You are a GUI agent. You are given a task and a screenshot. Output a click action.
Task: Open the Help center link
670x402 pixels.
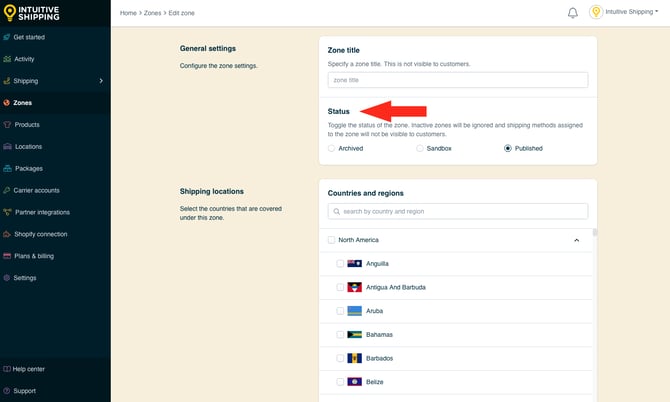pyautogui.click(x=28, y=369)
